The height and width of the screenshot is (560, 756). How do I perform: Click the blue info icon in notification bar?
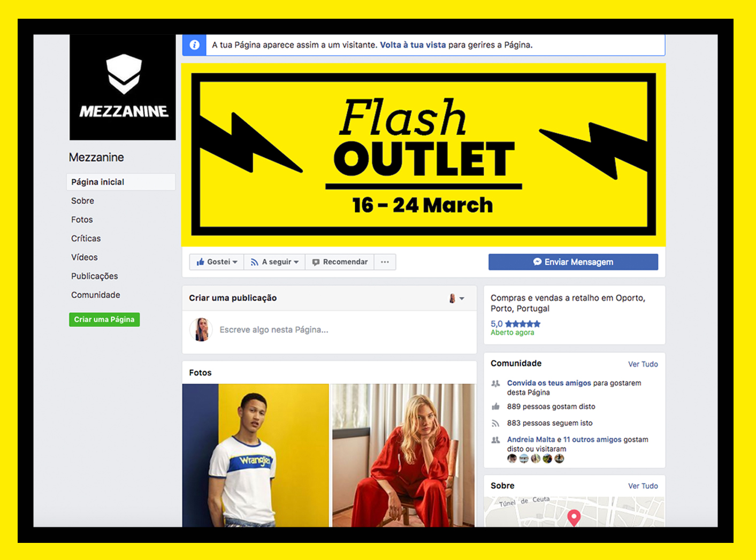(195, 45)
